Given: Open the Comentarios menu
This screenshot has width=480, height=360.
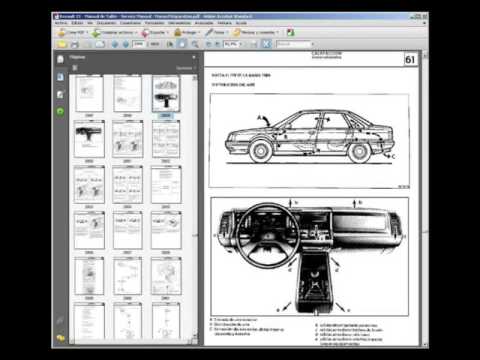Looking at the screenshot, I should click(x=130, y=23).
